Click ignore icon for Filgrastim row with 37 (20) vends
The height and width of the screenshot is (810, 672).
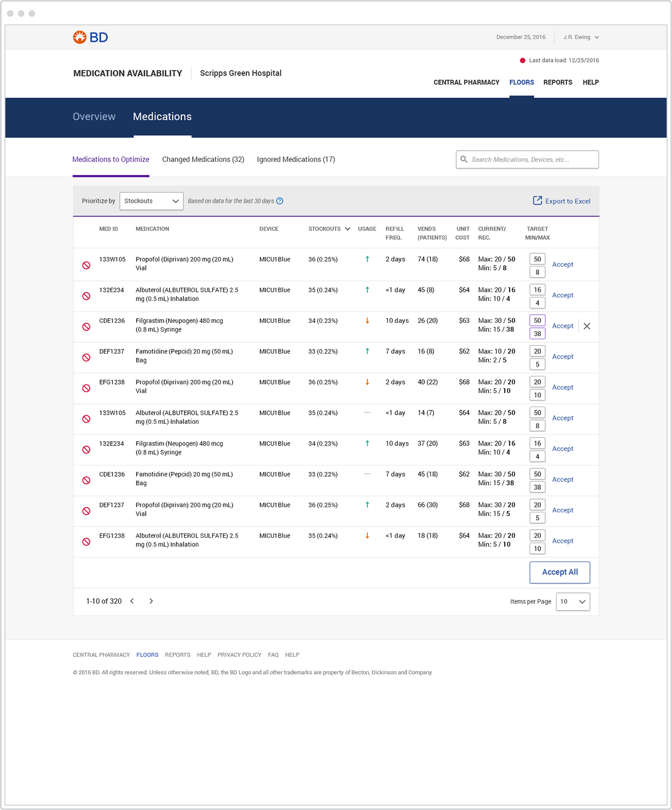pos(86,450)
